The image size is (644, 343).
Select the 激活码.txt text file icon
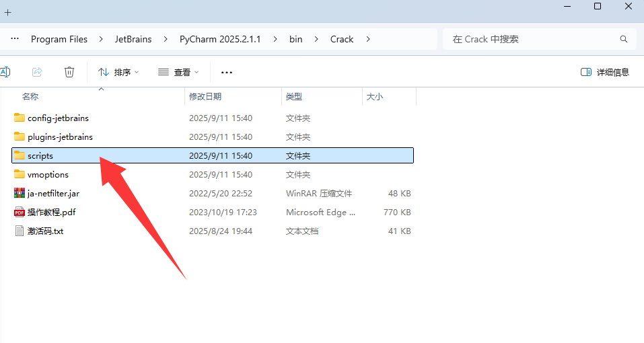click(x=20, y=231)
